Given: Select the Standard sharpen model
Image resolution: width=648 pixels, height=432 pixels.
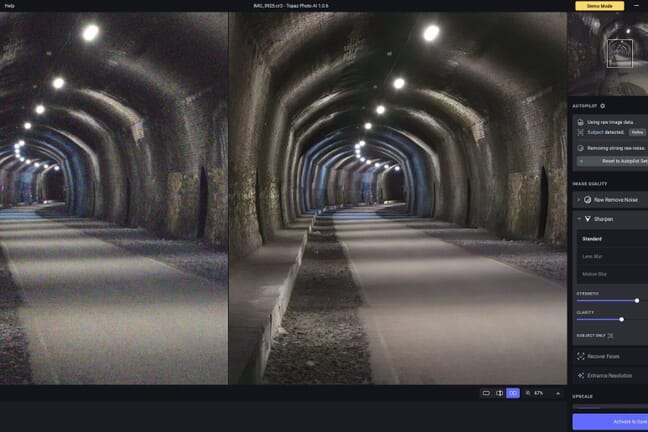Looking at the screenshot, I should (612, 239).
